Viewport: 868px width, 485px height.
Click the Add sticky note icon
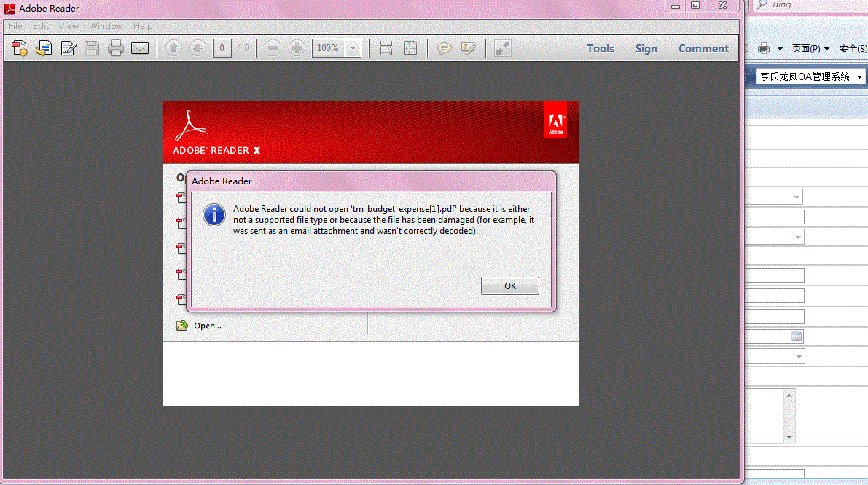pos(444,49)
